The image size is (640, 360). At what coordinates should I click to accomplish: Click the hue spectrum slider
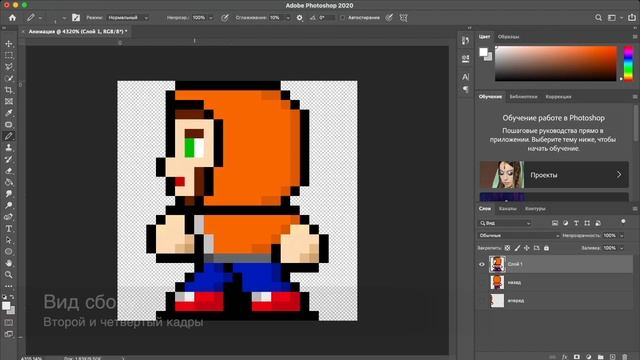point(629,63)
